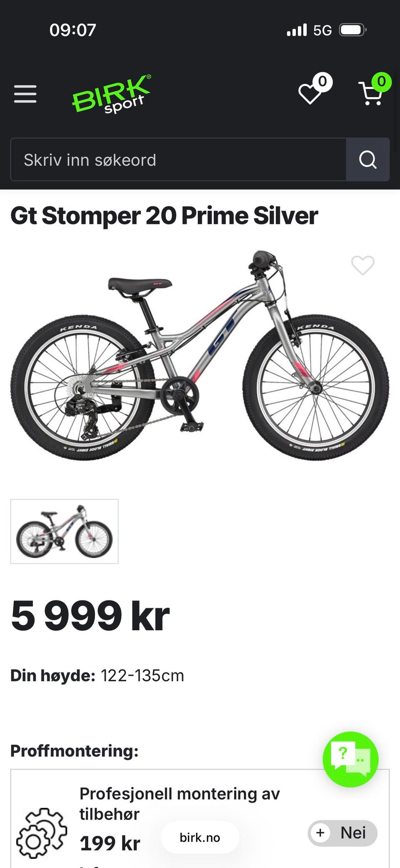This screenshot has height=868, width=400.
Task: Focus the 'Skriv inn søkeord' search field
Action: coord(178,160)
